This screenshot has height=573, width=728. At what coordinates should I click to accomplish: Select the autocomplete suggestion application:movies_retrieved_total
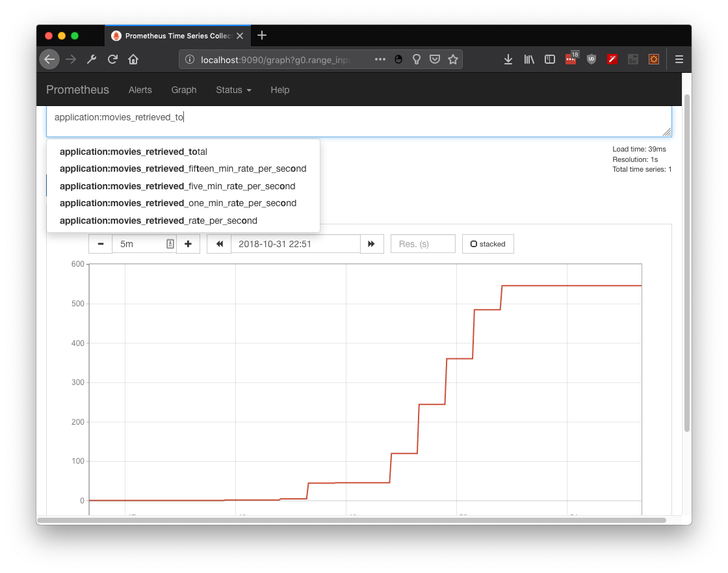[x=133, y=152]
